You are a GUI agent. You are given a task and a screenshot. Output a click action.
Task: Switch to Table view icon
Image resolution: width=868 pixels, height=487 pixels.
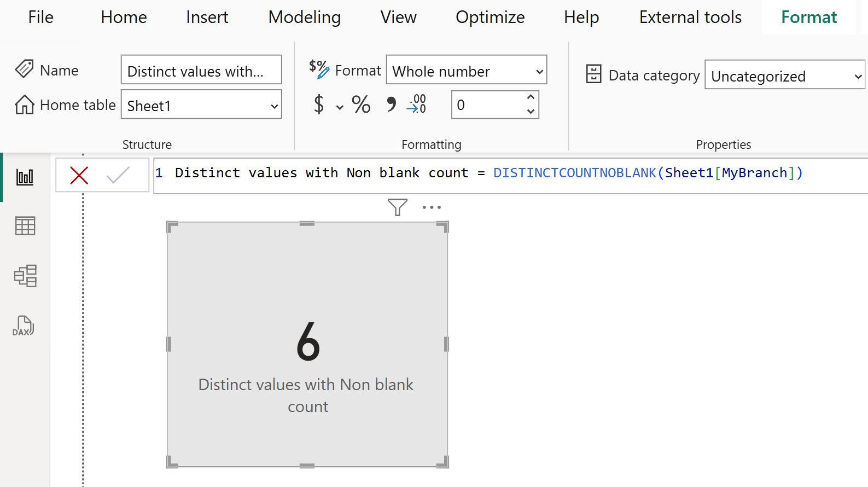25,225
